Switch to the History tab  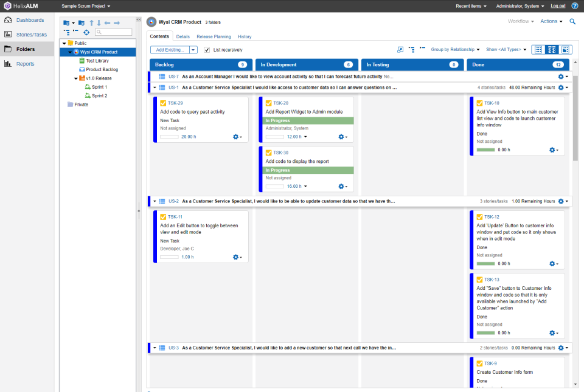tap(245, 37)
